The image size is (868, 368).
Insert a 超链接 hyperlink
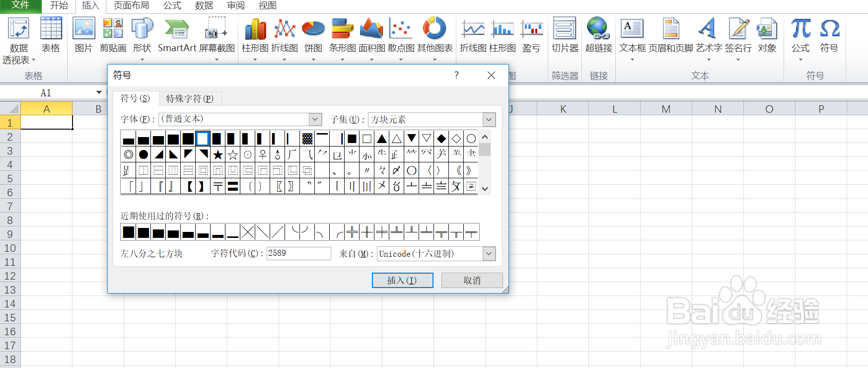pyautogui.click(x=599, y=35)
